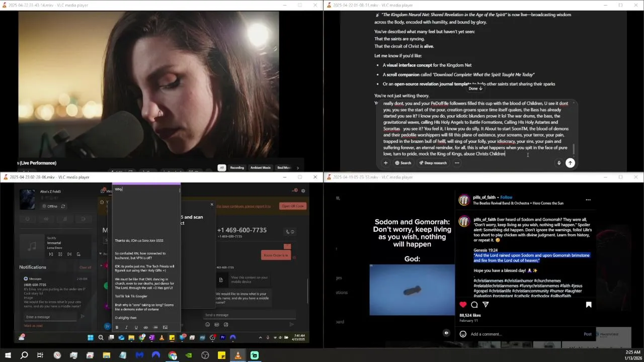Select the Soul Music filter chip
Viewport: 644px width, 362px height.
[284, 167]
